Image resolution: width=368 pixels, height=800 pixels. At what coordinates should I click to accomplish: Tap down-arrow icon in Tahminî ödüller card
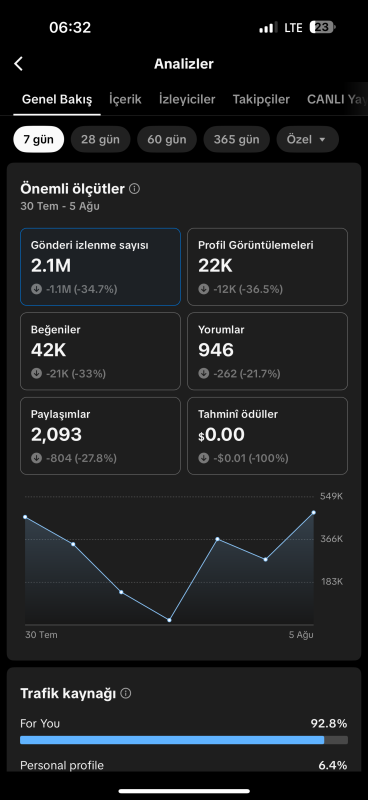click(x=204, y=458)
